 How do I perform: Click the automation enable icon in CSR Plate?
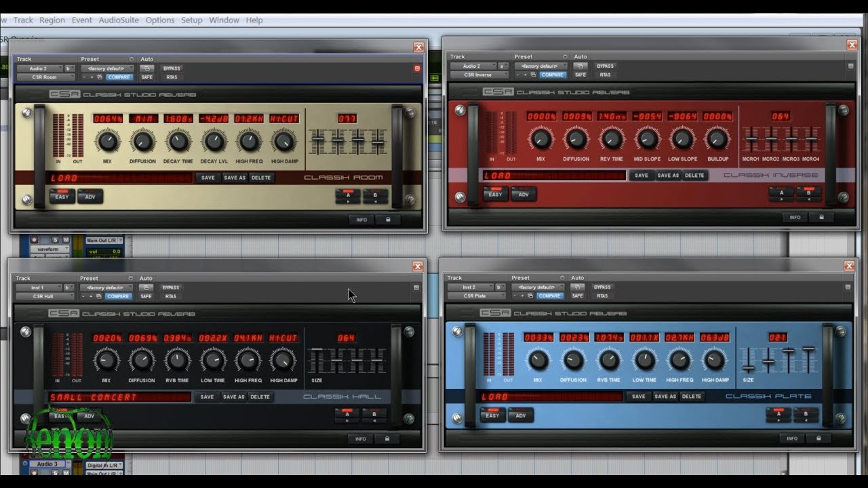(x=577, y=287)
